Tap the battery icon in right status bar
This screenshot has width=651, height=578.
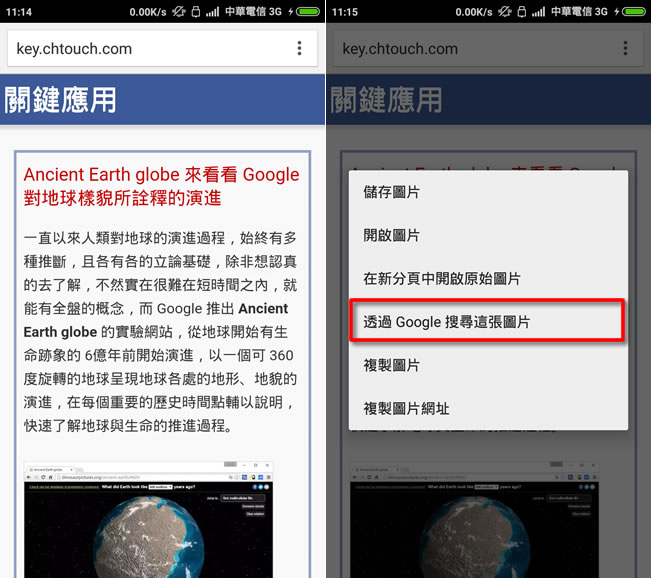coord(635,11)
